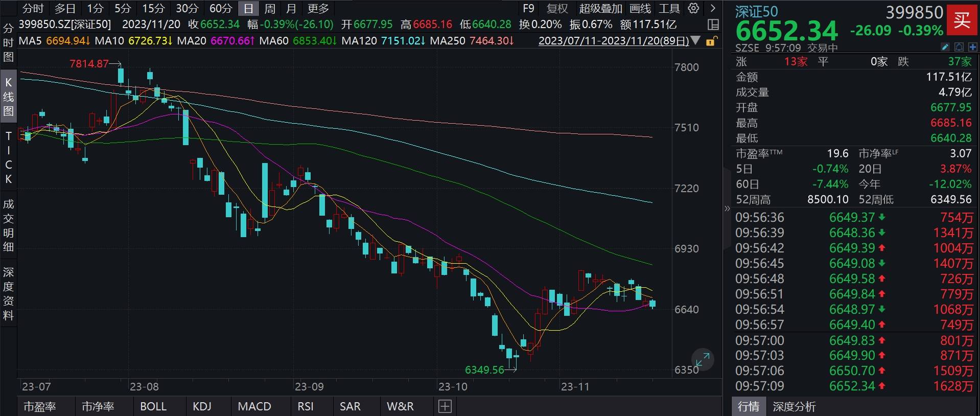Click the panel layout icon
Viewport: 980px width, 416px height.
713,25
